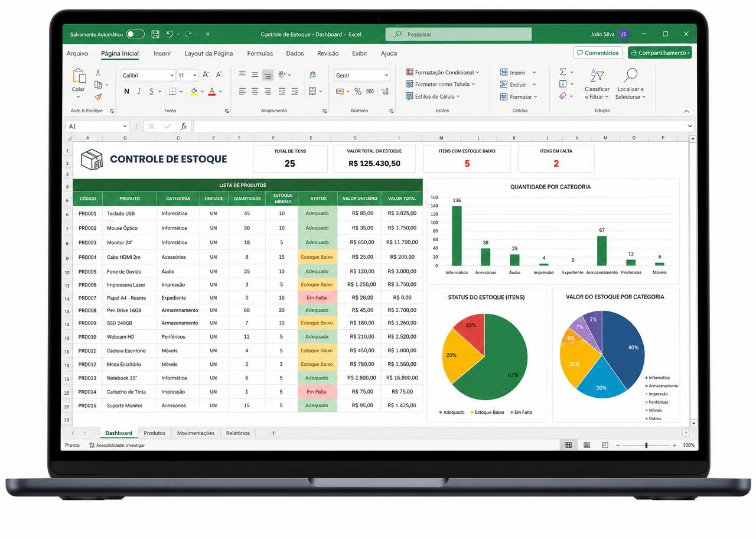Switch to Page Layout view in status bar
756x539 pixels.
pyautogui.click(x=586, y=445)
